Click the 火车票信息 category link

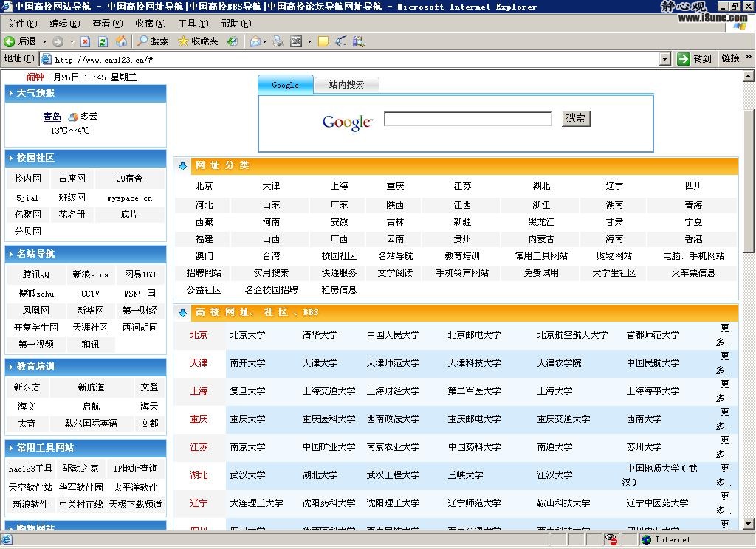tap(693, 273)
